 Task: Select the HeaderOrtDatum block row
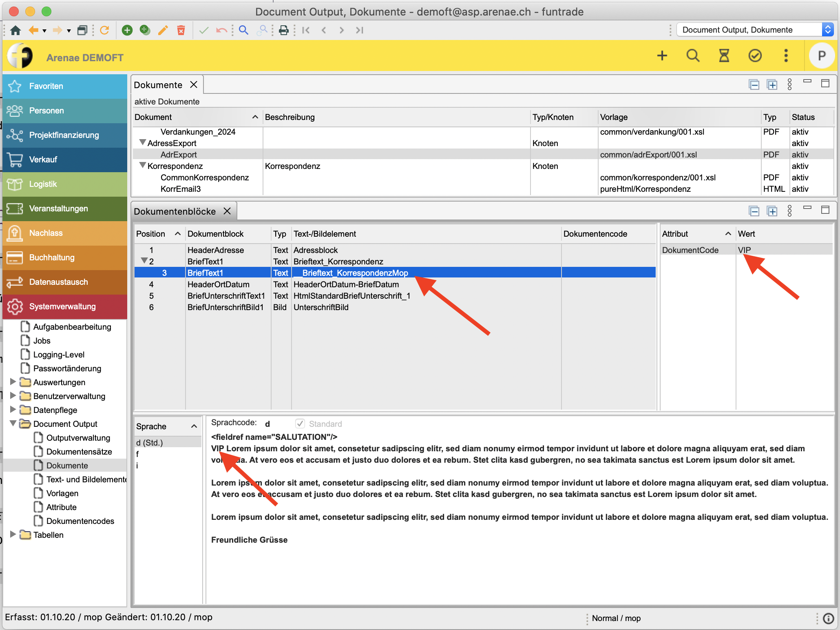218,284
